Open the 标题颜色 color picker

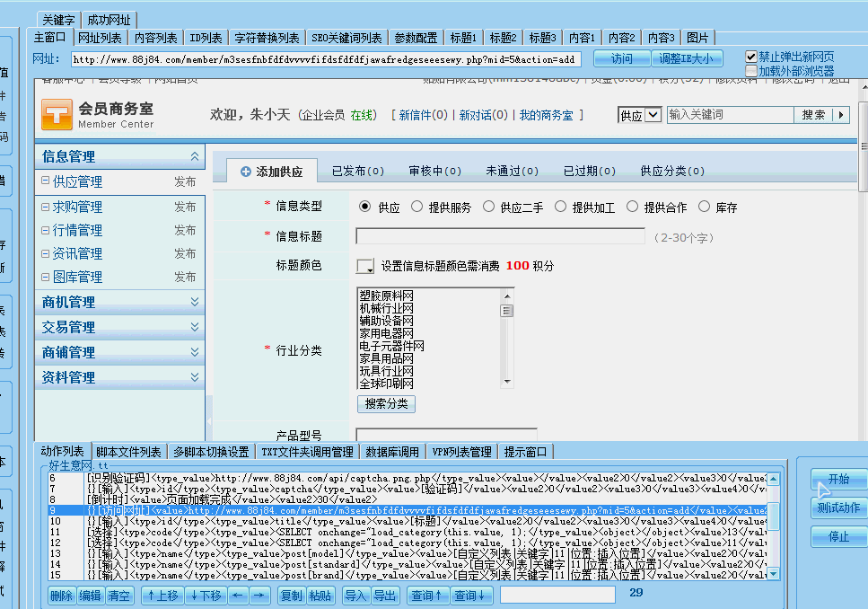pos(364,266)
